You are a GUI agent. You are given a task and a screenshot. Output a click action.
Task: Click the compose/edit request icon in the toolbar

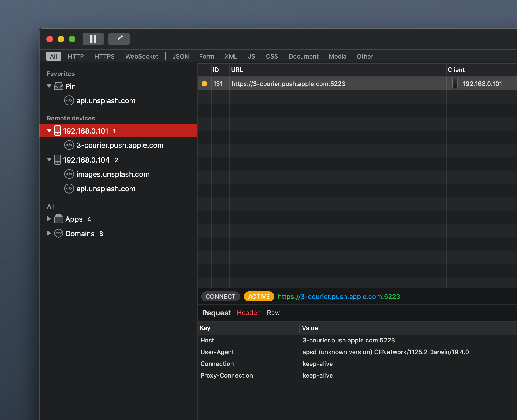[119, 39]
